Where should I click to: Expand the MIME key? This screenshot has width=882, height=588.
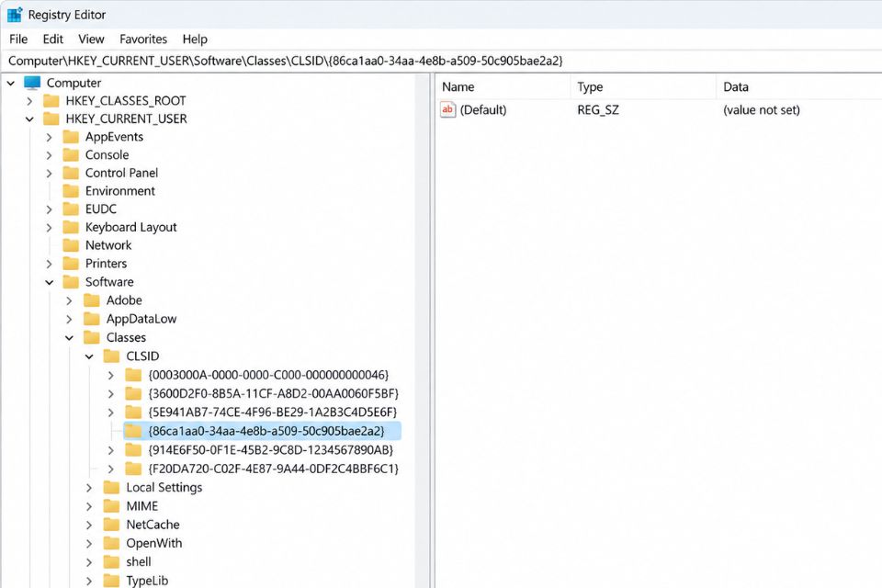[89, 506]
